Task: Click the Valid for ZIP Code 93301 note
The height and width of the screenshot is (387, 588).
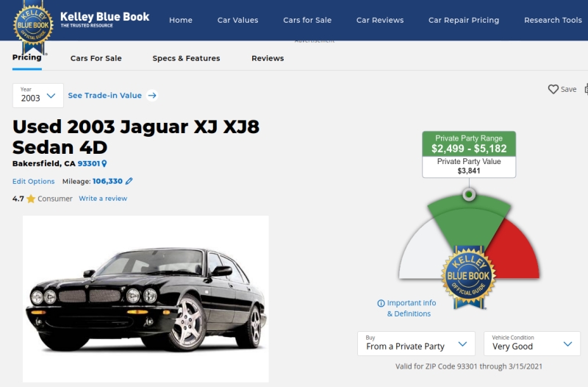Action: point(469,366)
